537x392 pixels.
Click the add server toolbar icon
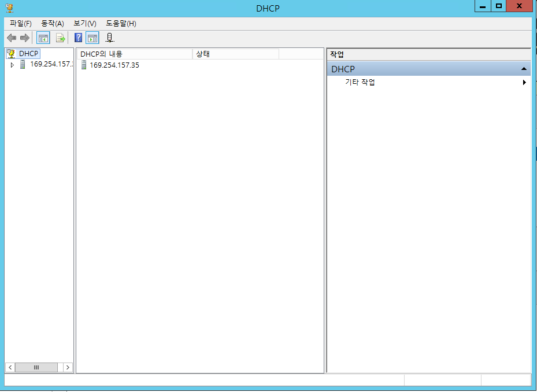[110, 38]
